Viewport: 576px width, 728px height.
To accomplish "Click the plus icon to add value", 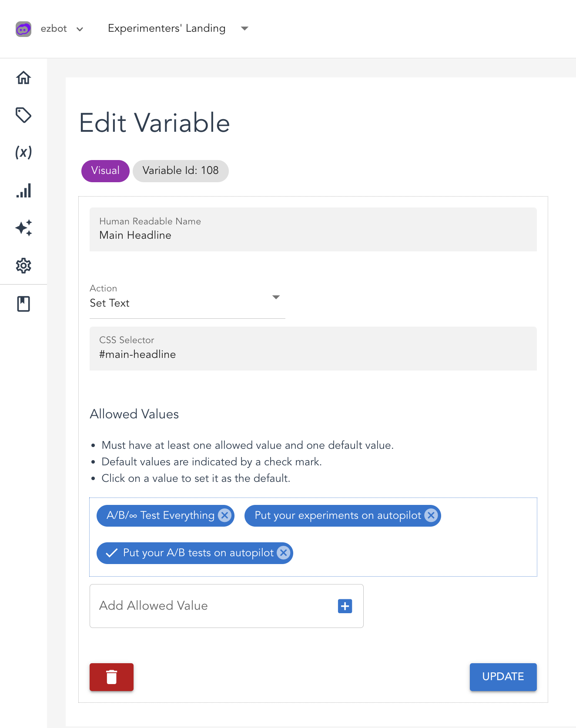I will pyautogui.click(x=345, y=606).
